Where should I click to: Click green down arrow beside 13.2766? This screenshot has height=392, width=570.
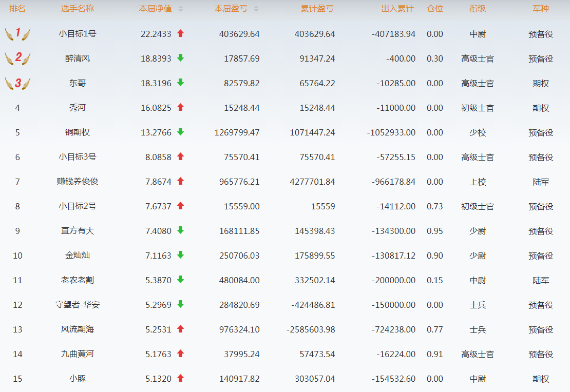180,132
